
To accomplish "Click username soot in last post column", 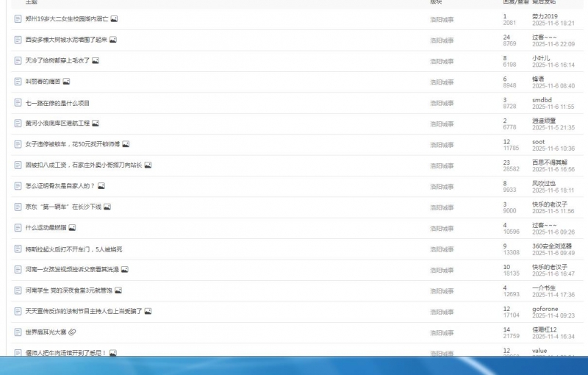I will click(538, 141).
